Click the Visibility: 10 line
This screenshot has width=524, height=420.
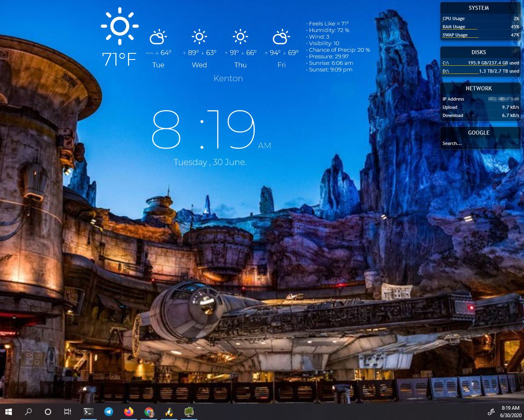point(323,43)
